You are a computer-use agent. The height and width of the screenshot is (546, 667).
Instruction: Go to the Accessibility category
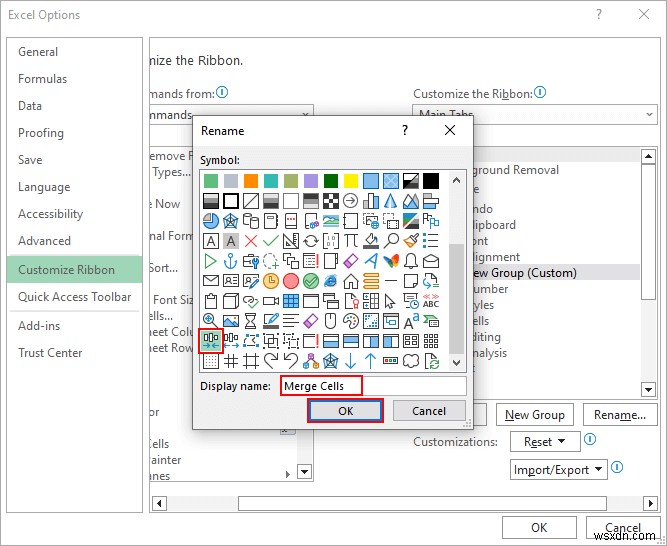tap(50, 214)
